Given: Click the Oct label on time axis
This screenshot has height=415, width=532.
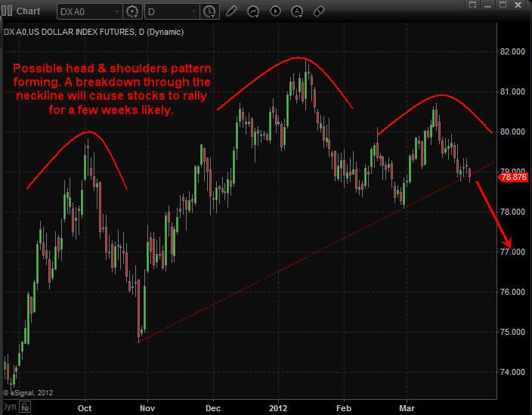Looking at the screenshot, I should [85, 408].
